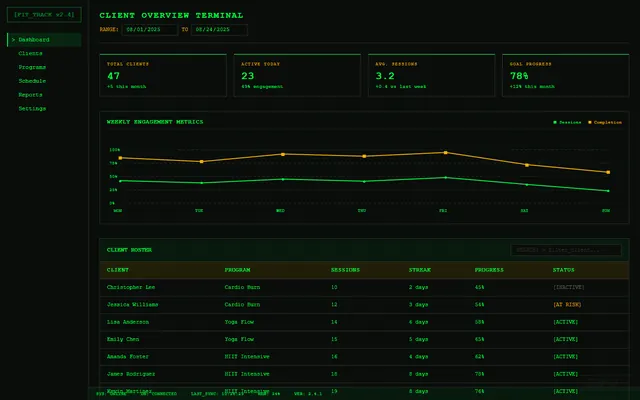The image size is (640, 400).
Task: Click Christopher Lee's 45% progress
Action: click(479, 287)
